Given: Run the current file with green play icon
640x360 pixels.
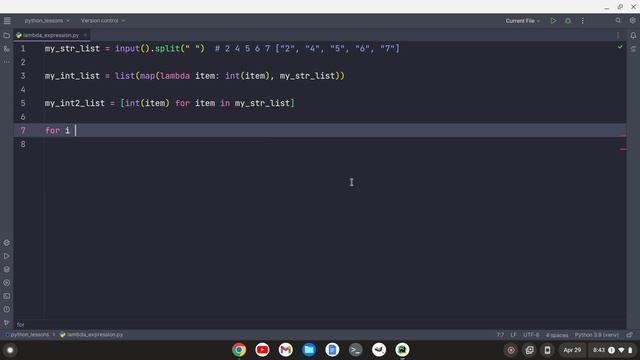Looking at the screenshot, I should tap(553, 21).
